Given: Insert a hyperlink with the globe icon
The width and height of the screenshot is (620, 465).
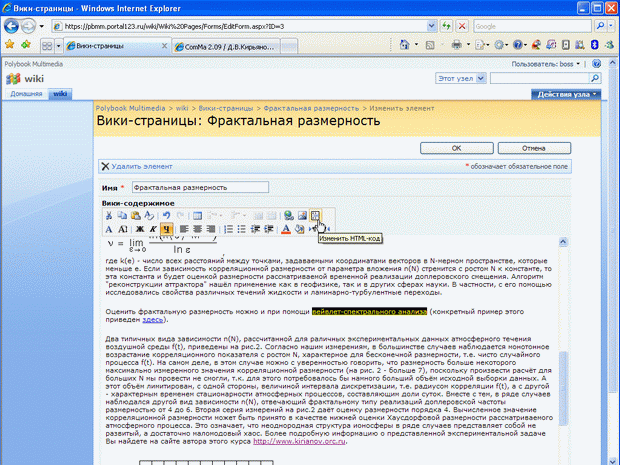Looking at the screenshot, I should [x=289, y=215].
